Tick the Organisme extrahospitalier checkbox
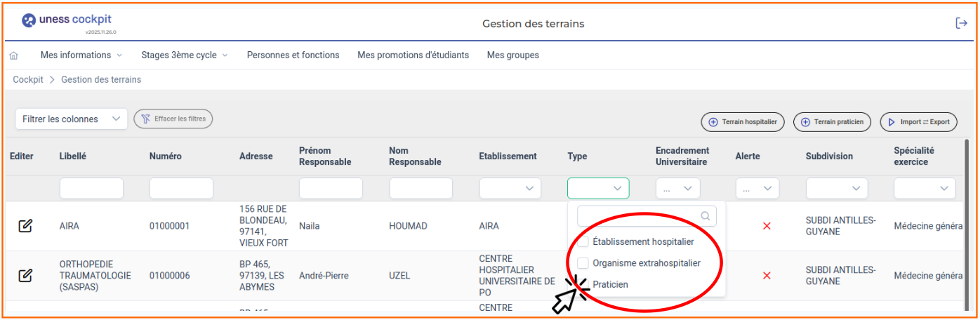The image size is (980, 320). click(x=583, y=263)
